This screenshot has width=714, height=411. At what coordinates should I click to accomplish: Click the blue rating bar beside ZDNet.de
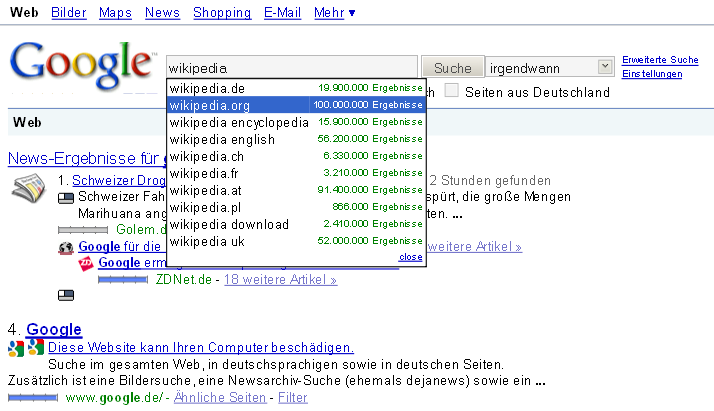tap(123, 279)
